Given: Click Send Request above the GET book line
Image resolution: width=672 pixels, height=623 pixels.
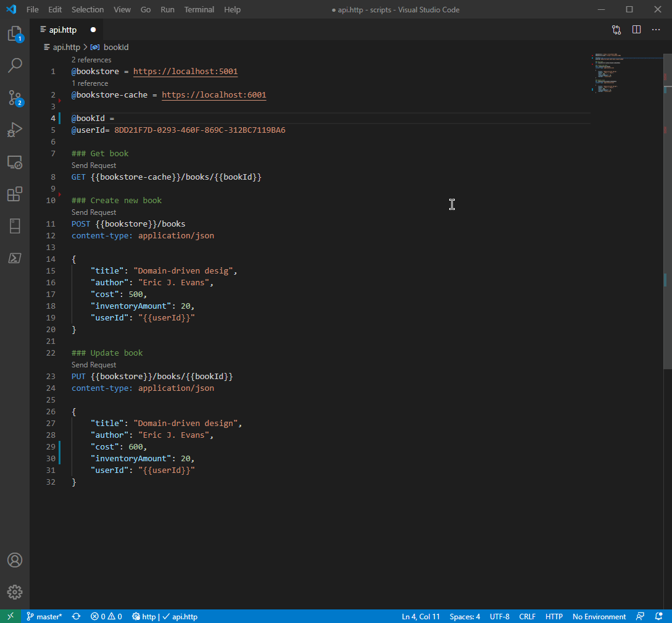Looking at the screenshot, I should [x=94, y=165].
